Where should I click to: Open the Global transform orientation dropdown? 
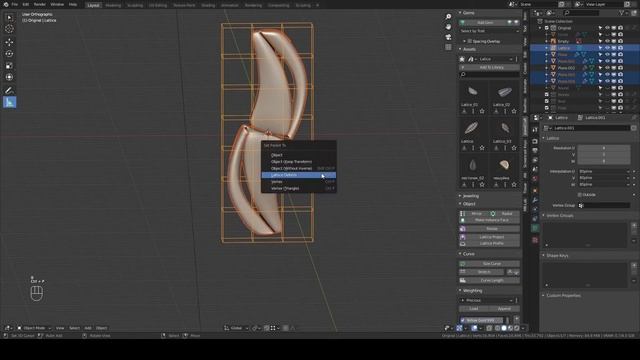point(236,328)
